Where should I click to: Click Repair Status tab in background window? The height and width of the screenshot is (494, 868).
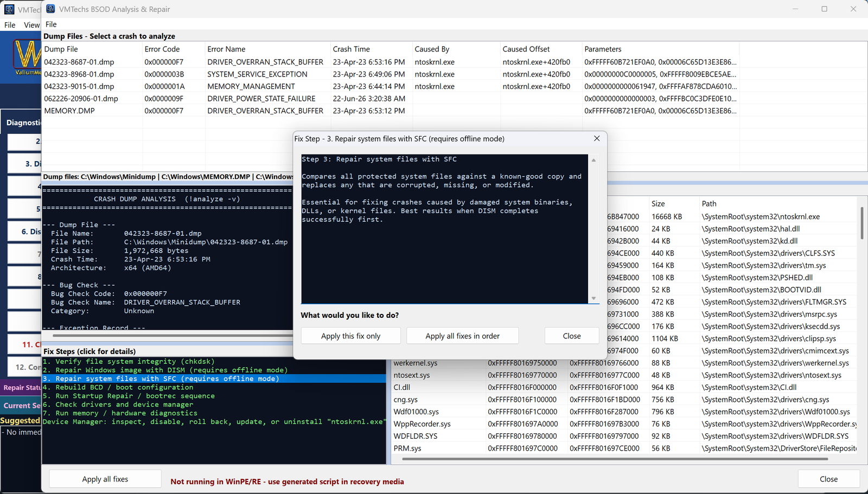pos(21,388)
